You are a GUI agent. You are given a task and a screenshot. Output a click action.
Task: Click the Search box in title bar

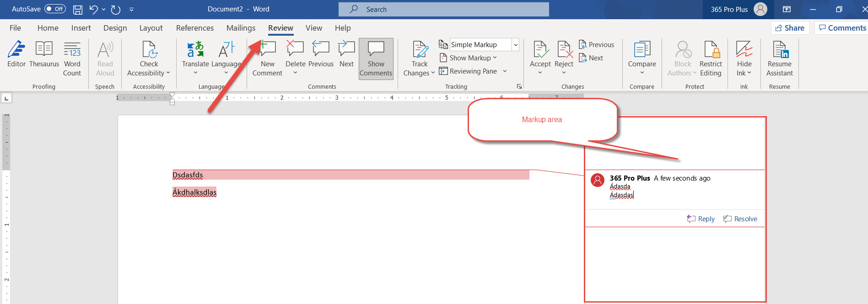(x=443, y=9)
